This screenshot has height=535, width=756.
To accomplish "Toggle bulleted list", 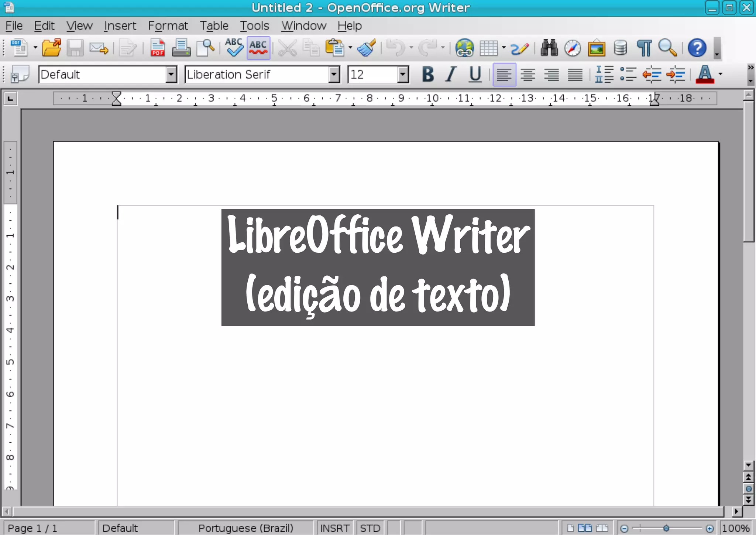I will pos(628,74).
